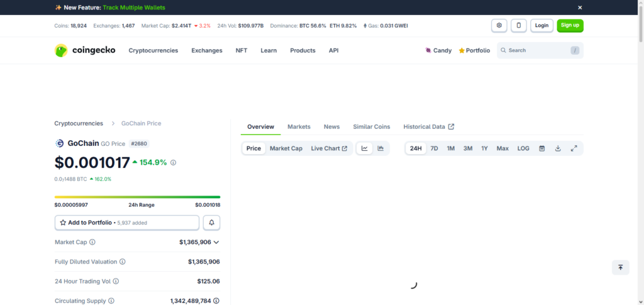Screen dimensions: 644x305
Task: Switch to candlestick chart icon
Action: 380,148
